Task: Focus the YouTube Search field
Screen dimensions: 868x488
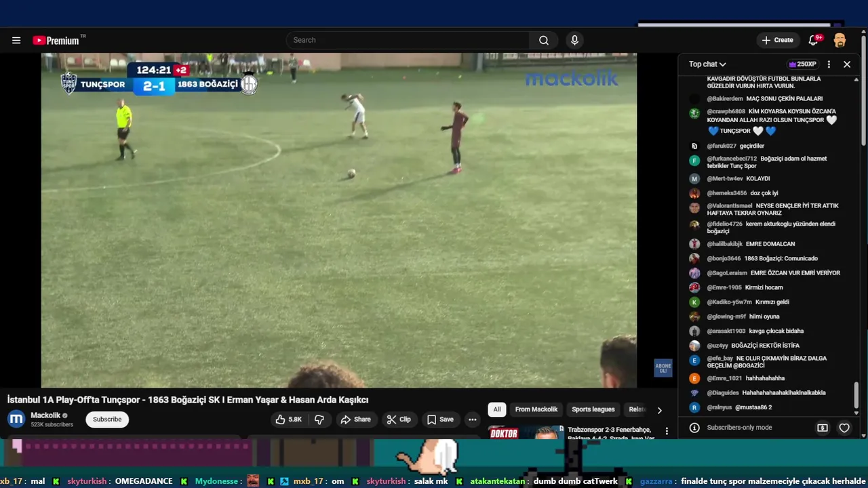Action: click(408, 40)
